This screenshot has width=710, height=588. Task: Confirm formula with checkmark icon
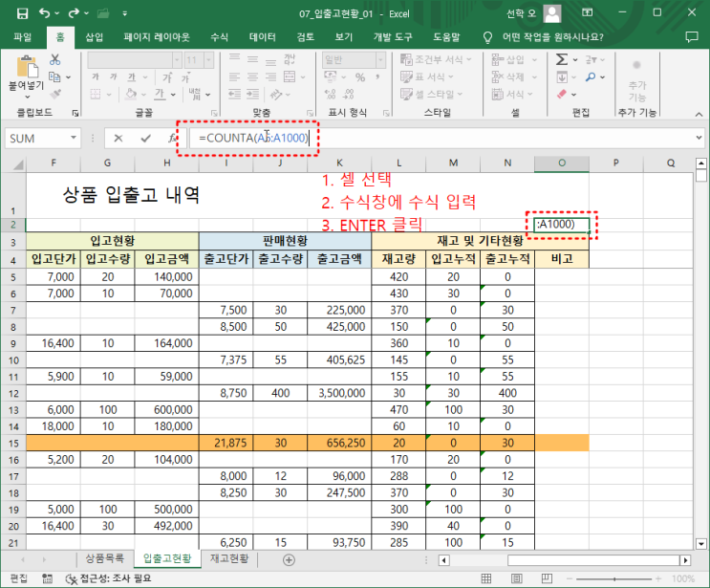(x=145, y=138)
